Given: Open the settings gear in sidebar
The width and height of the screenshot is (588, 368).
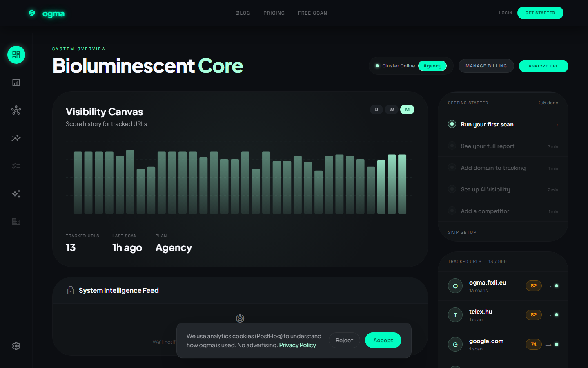Looking at the screenshot, I should tap(16, 346).
